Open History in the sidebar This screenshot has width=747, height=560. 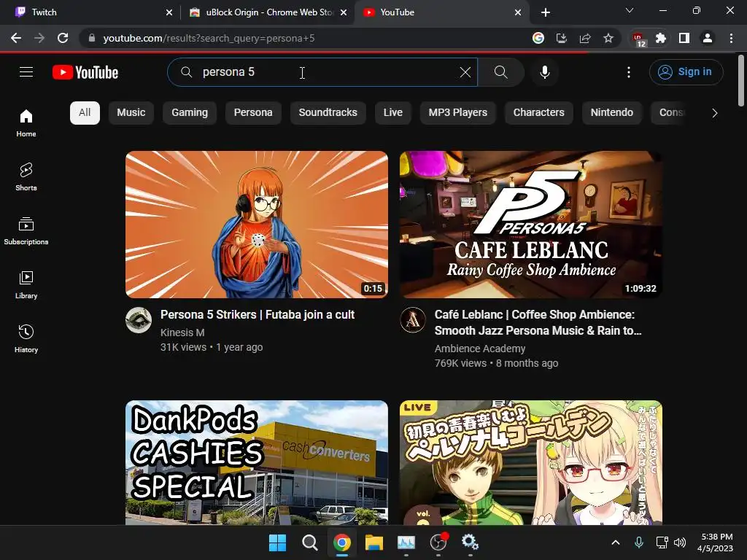tap(26, 338)
